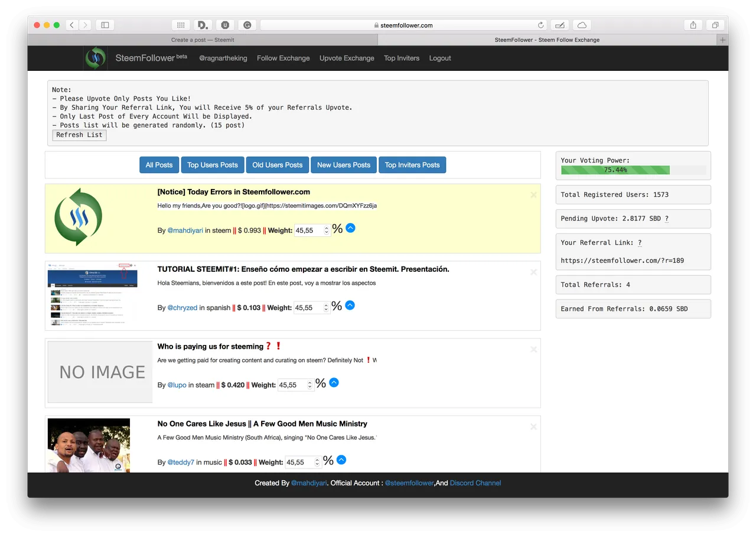Edit weight field of teddy7's post
756x537 pixels.
tap(303, 463)
